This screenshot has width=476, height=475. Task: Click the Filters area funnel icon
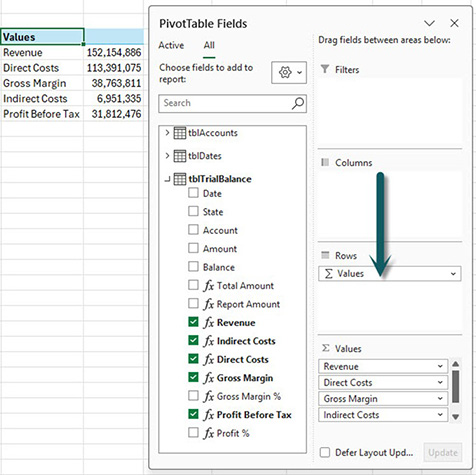point(325,69)
